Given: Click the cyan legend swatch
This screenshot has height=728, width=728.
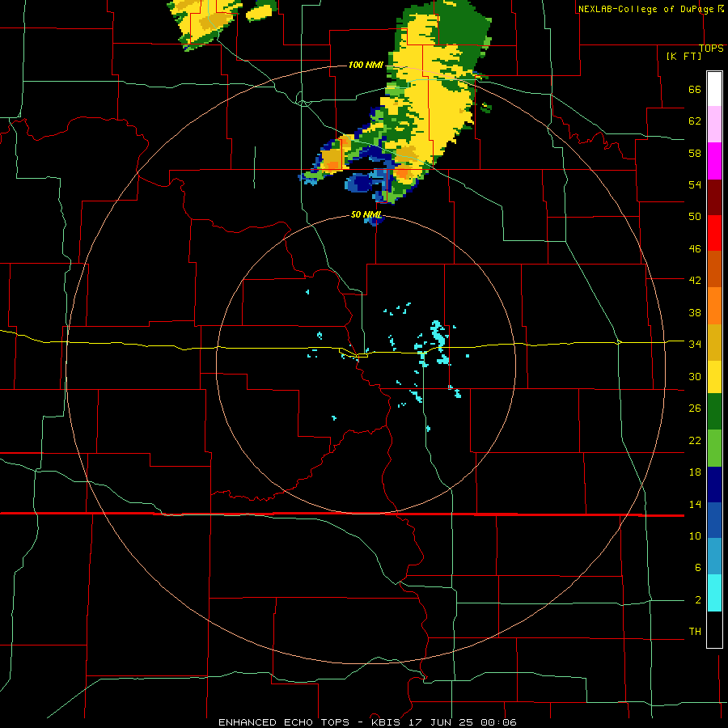Looking at the screenshot, I should click(x=714, y=593).
